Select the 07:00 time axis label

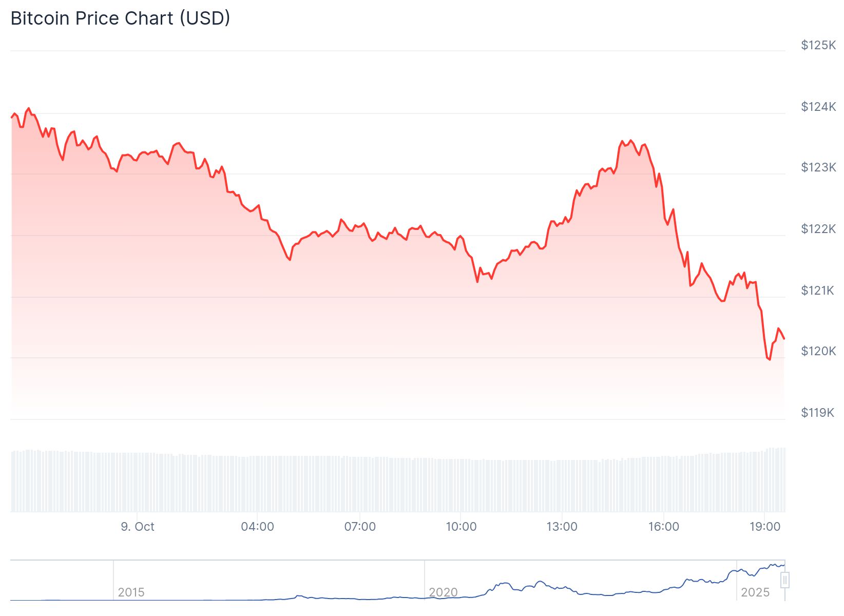[360, 527]
